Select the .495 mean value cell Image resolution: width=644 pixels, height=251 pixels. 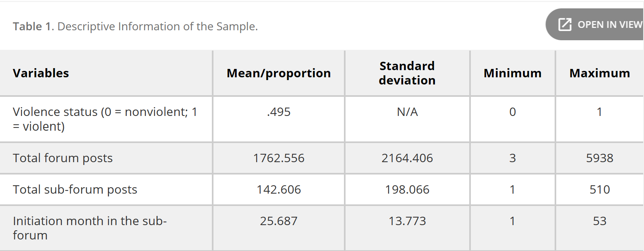(x=279, y=112)
